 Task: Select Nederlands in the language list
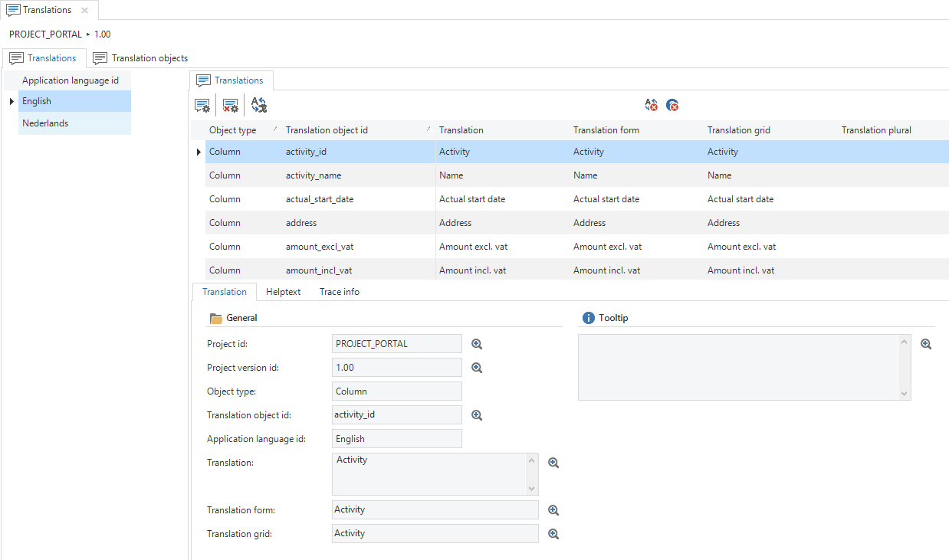(45, 123)
